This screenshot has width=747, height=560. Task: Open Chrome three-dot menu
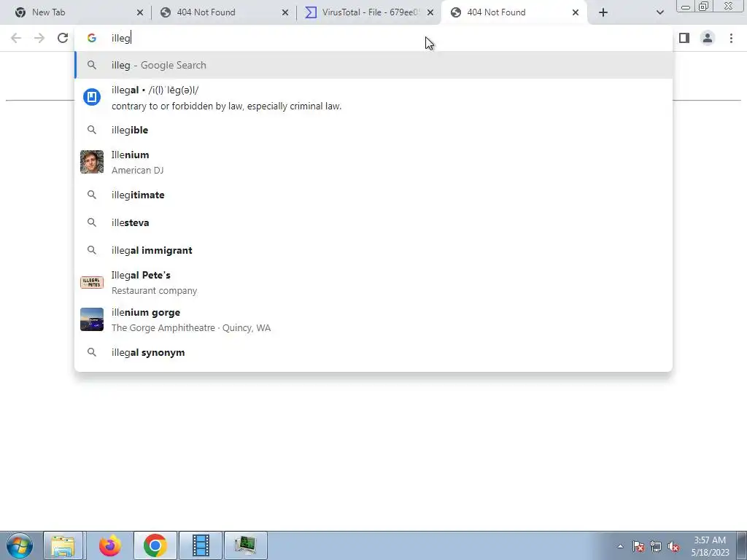pyautogui.click(x=731, y=38)
